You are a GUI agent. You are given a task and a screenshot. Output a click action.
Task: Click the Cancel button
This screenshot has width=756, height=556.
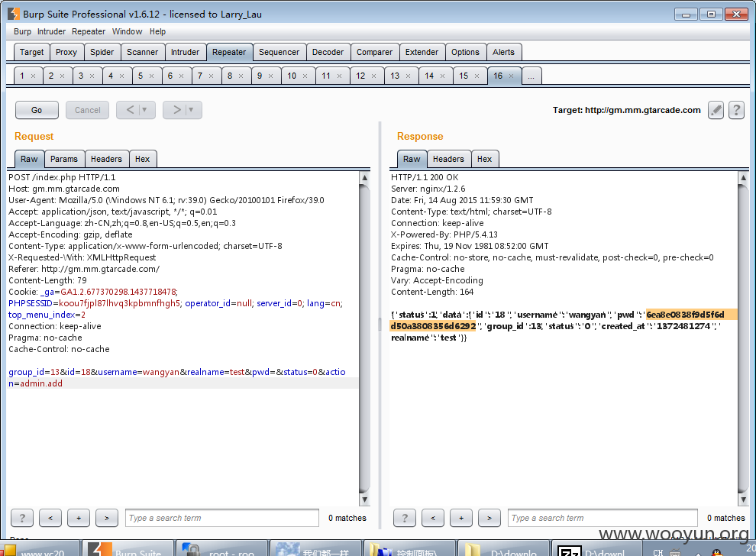88,110
